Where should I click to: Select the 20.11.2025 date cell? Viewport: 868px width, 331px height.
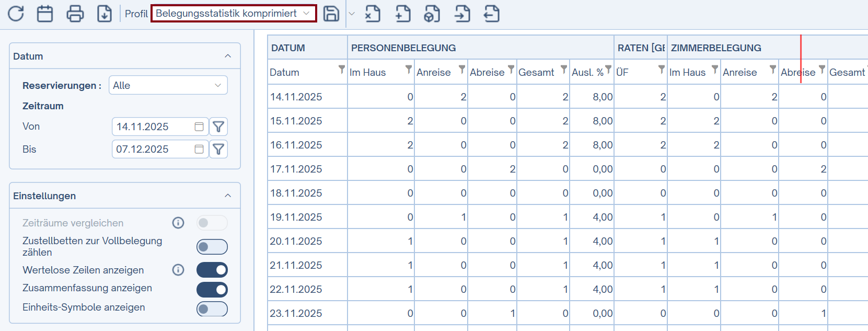307,241
